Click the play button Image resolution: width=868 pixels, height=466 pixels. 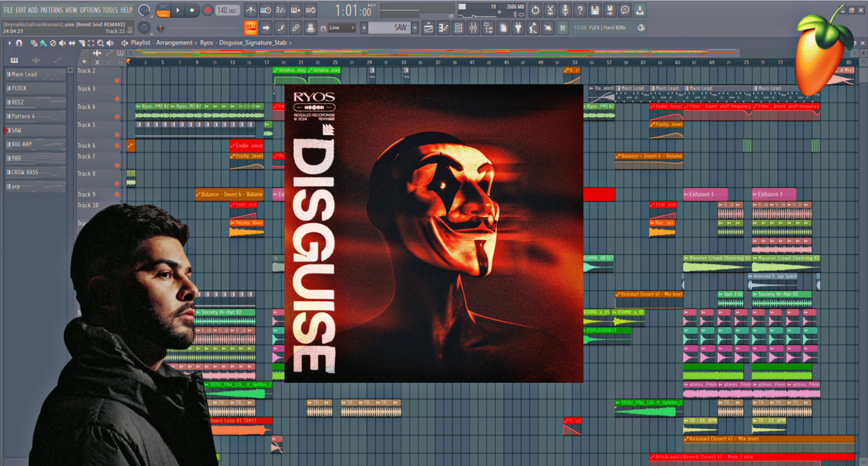178,10
